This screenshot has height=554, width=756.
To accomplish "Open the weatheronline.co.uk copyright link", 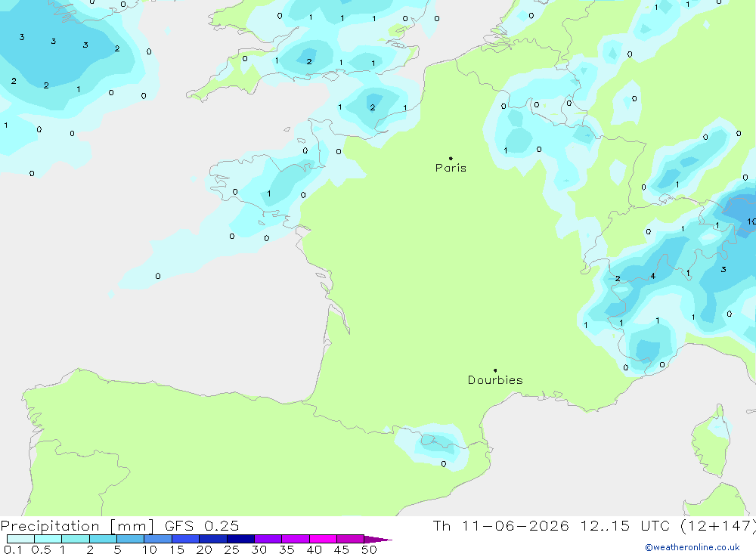I will (692, 547).
